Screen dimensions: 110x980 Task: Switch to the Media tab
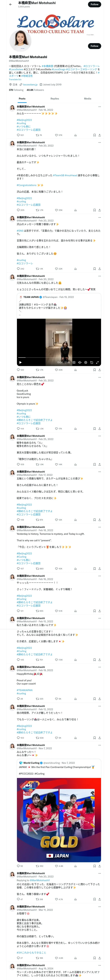(87, 98)
